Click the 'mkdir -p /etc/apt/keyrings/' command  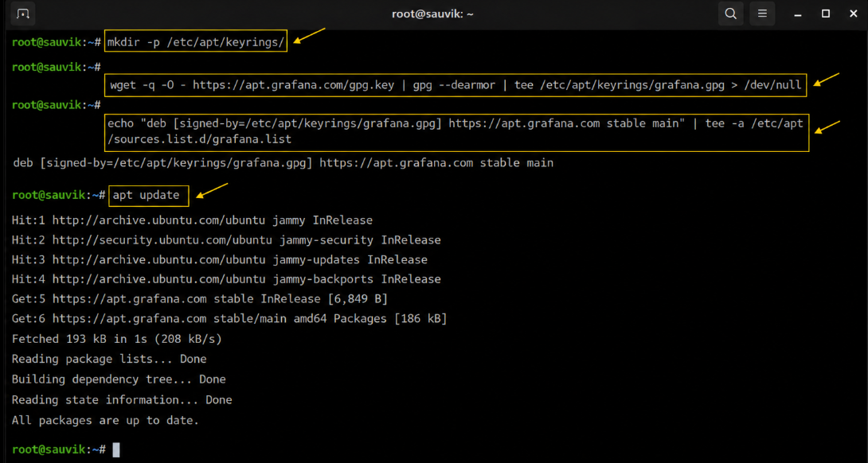pos(196,41)
